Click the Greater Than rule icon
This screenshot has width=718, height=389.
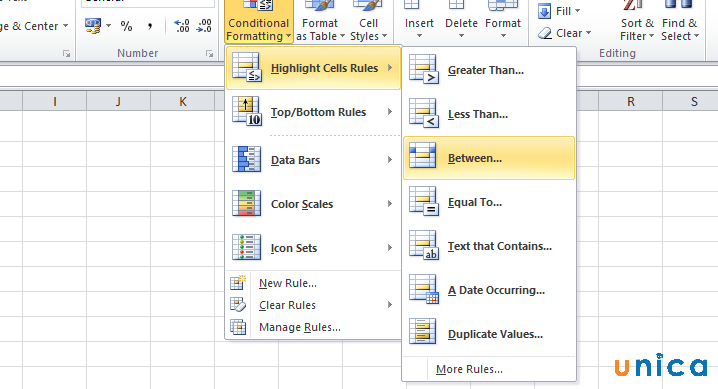click(424, 70)
